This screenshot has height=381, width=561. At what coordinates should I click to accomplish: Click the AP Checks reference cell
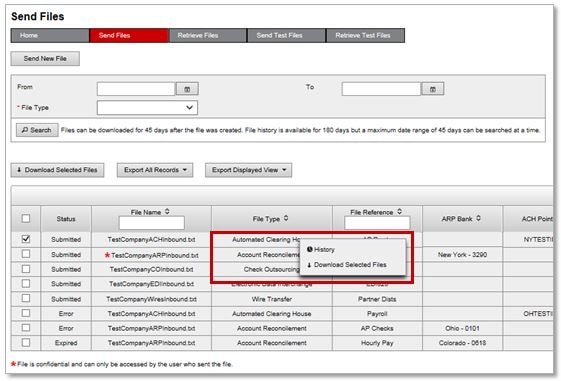pos(377,328)
